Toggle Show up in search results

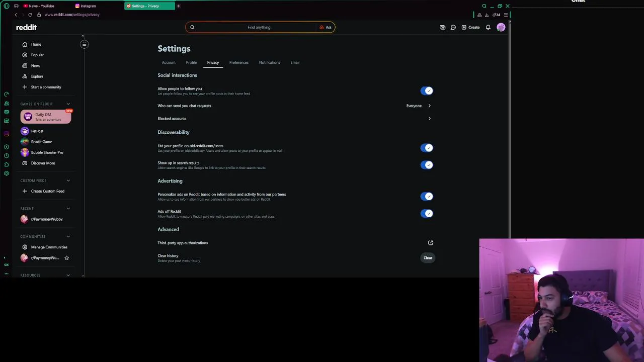coord(427,165)
